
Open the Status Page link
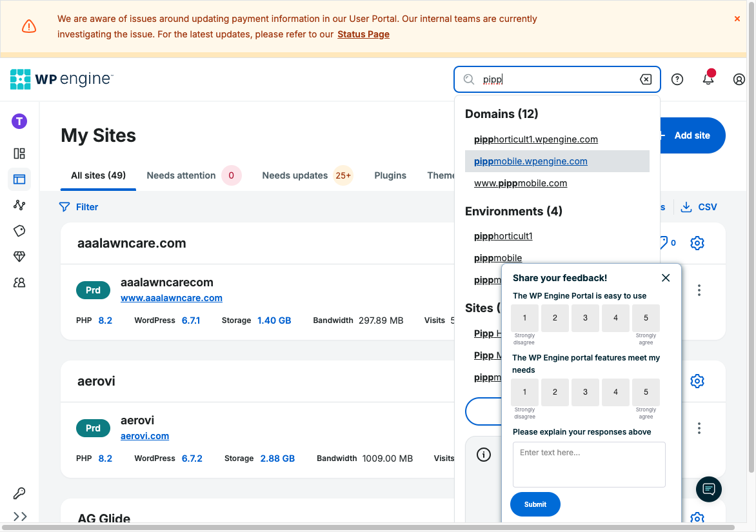363,34
